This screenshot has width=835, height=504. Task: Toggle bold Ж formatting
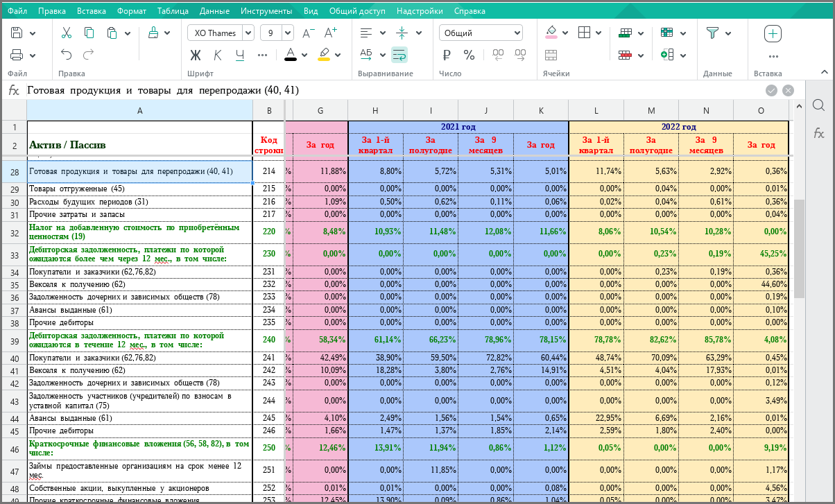(x=196, y=55)
